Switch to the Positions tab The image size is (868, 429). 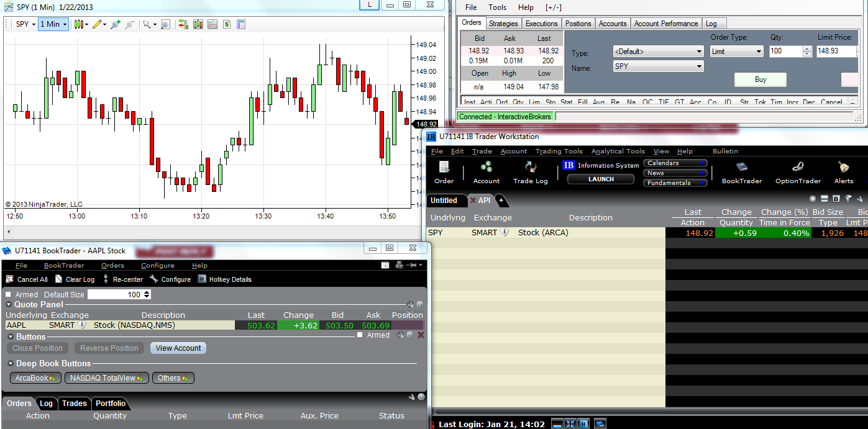(x=578, y=24)
